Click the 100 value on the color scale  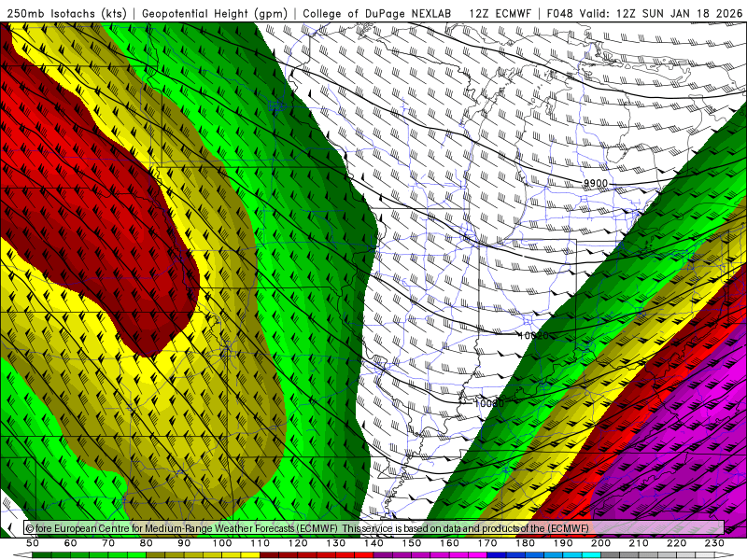(221, 543)
